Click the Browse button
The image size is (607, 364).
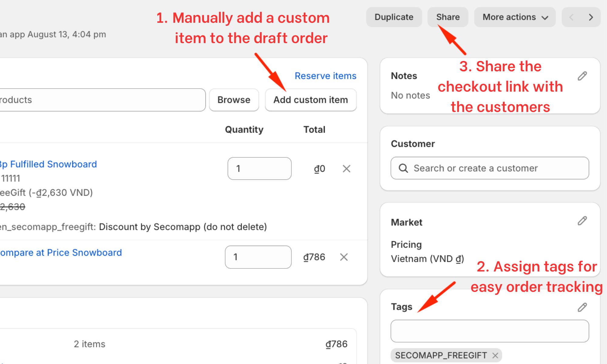click(234, 100)
